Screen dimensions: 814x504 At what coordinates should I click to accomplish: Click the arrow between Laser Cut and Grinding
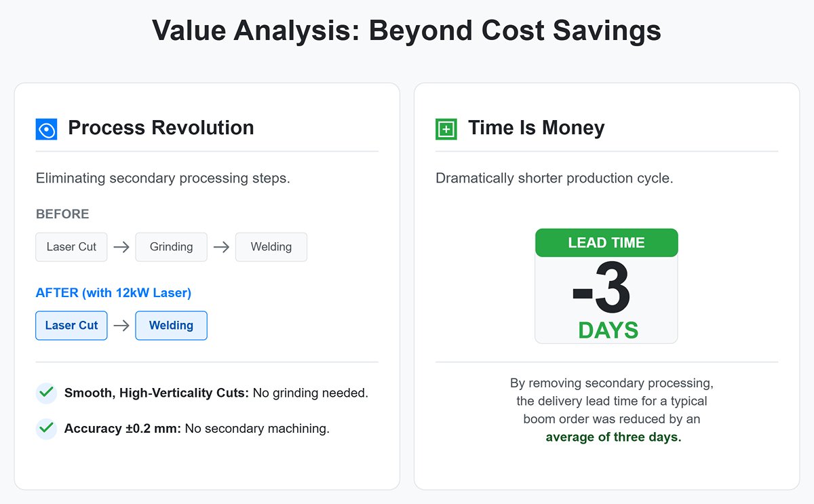[x=121, y=247]
